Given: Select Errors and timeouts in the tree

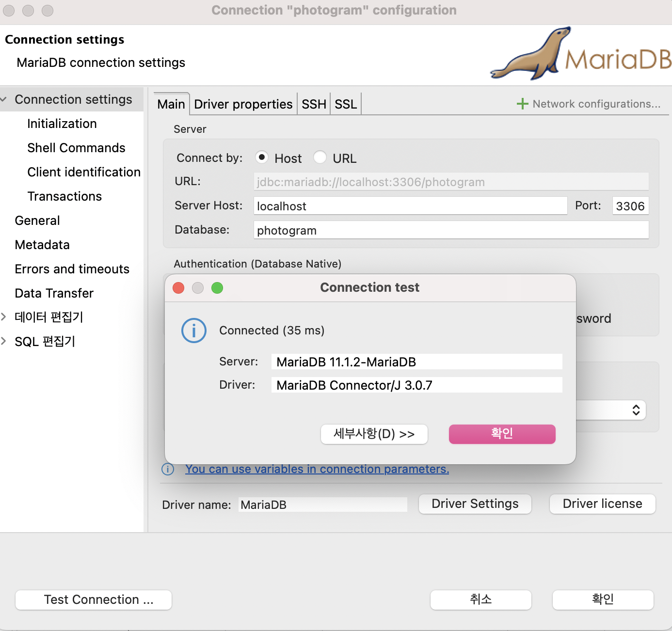Looking at the screenshot, I should 72,269.
